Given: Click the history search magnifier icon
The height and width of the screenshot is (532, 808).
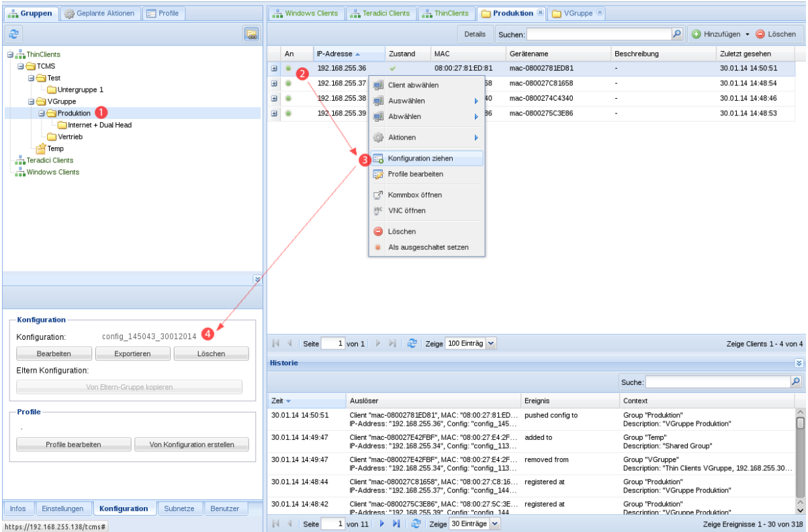Looking at the screenshot, I should tap(796, 382).
